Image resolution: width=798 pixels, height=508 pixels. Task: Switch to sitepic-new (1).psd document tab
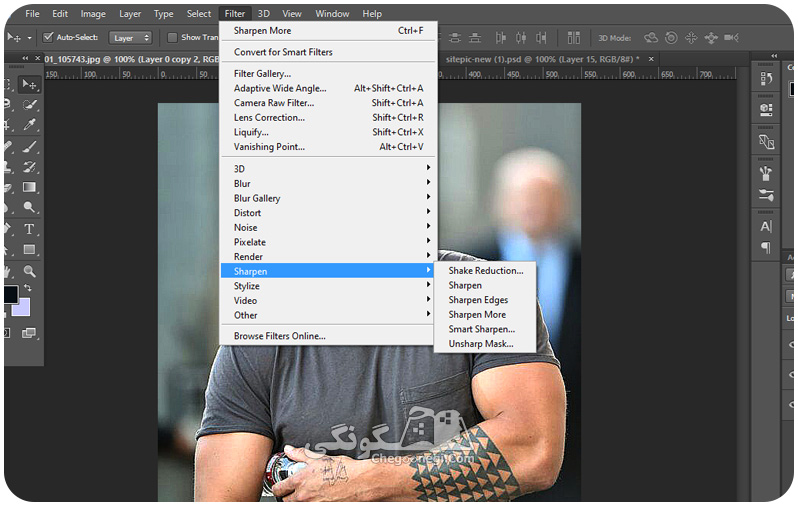tap(542, 60)
